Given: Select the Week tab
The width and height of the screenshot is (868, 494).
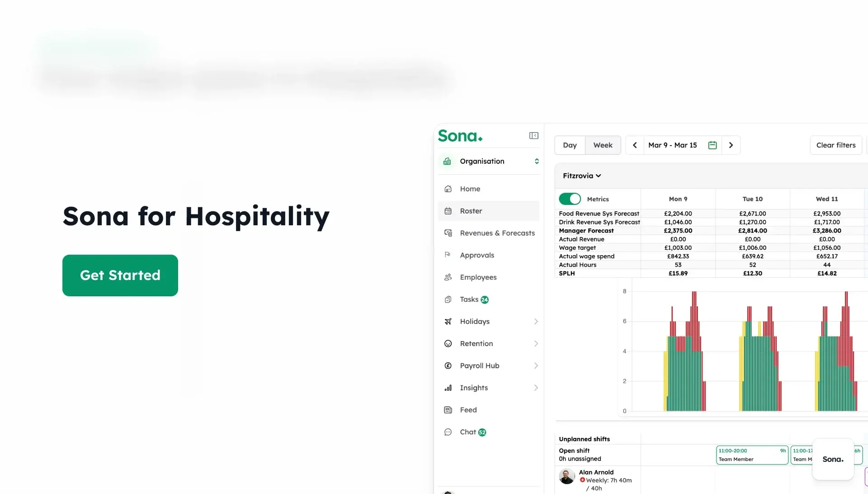Looking at the screenshot, I should 603,145.
